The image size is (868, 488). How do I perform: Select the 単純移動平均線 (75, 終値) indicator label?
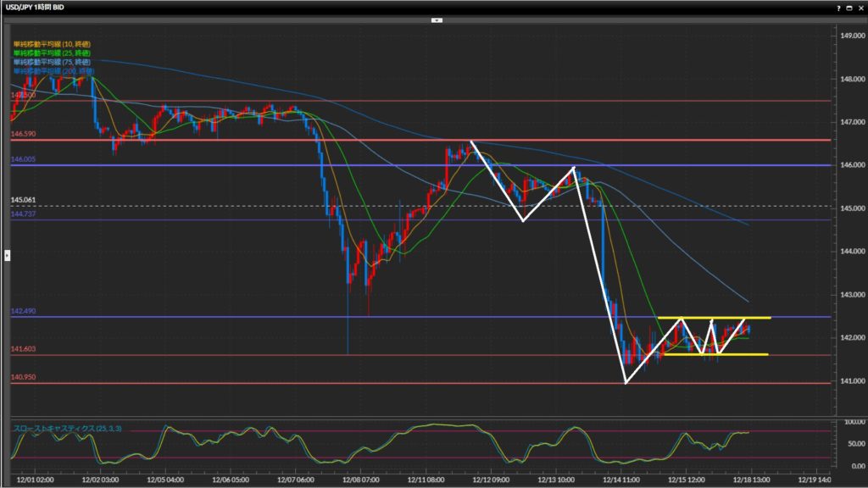[x=53, y=62]
